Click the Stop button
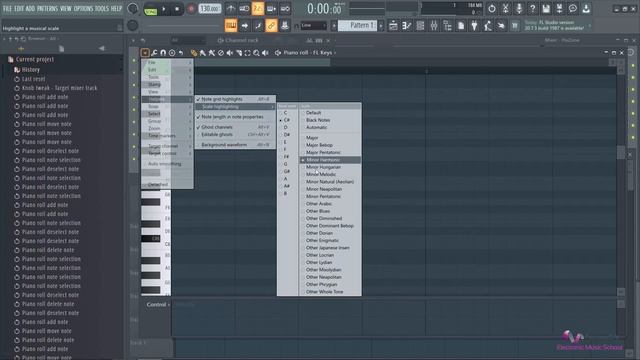The image size is (640, 360). (x=177, y=9)
